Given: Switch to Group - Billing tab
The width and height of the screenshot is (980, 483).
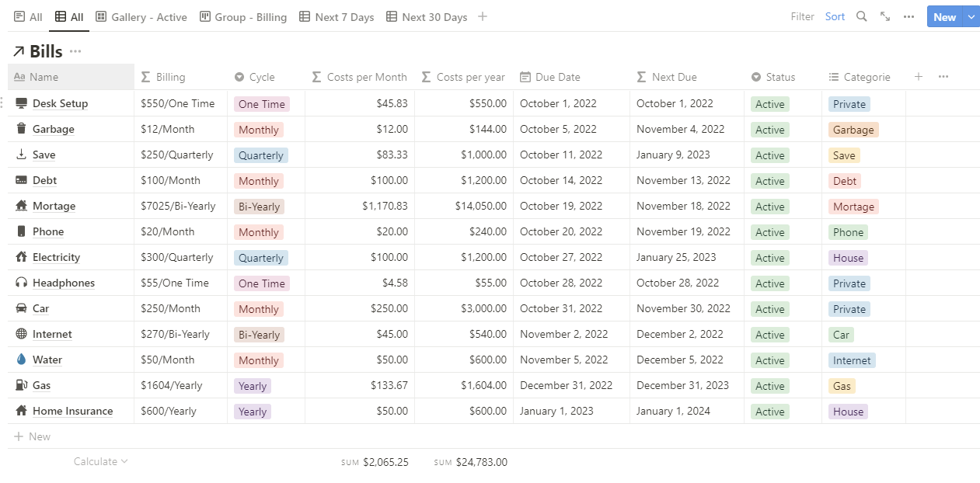Looking at the screenshot, I should pos(243,17).
